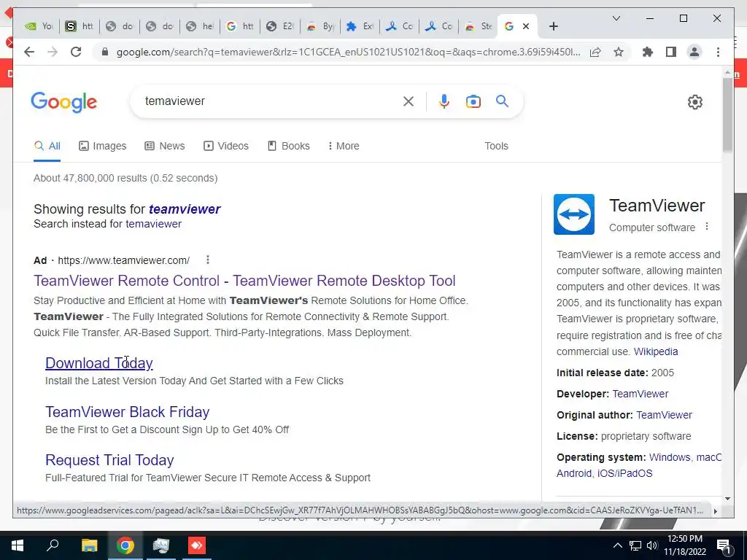
Task: Reload the current page
Action: 76,52
